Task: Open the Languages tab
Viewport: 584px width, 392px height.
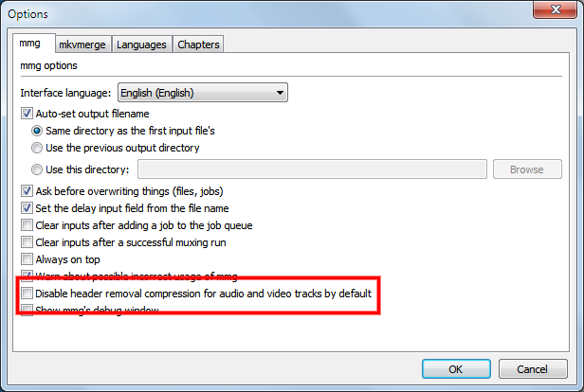Action: pos(143,45)
